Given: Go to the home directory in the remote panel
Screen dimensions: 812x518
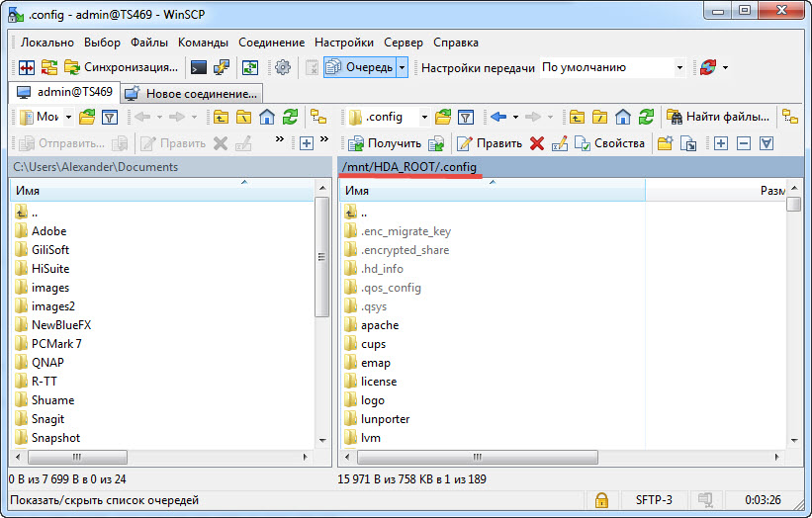Looking at the screenshot, I should coord(623,117).
